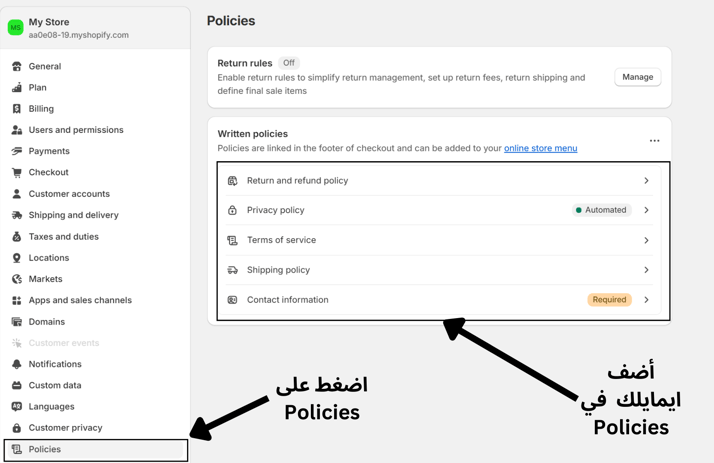Click the General settings store icon

tap(17, 67)
